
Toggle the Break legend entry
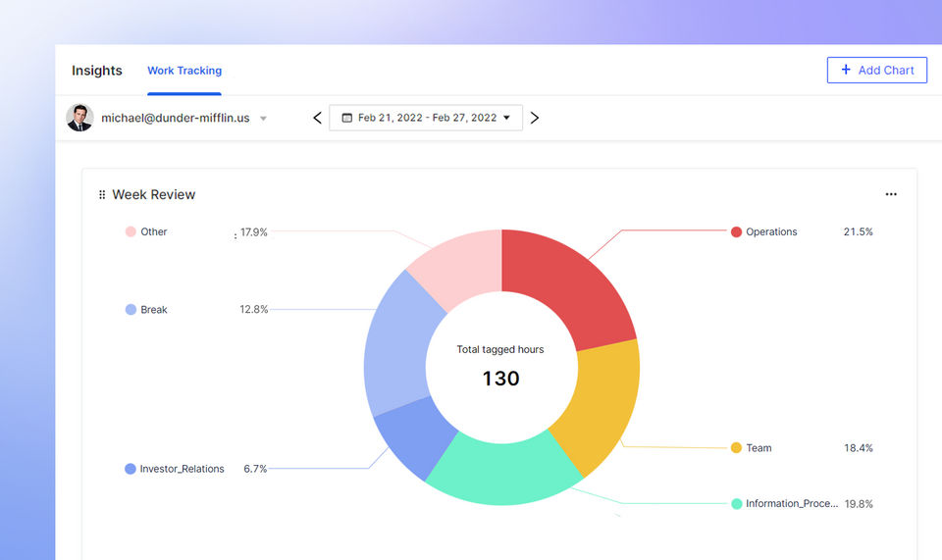(x=153, y=310)
